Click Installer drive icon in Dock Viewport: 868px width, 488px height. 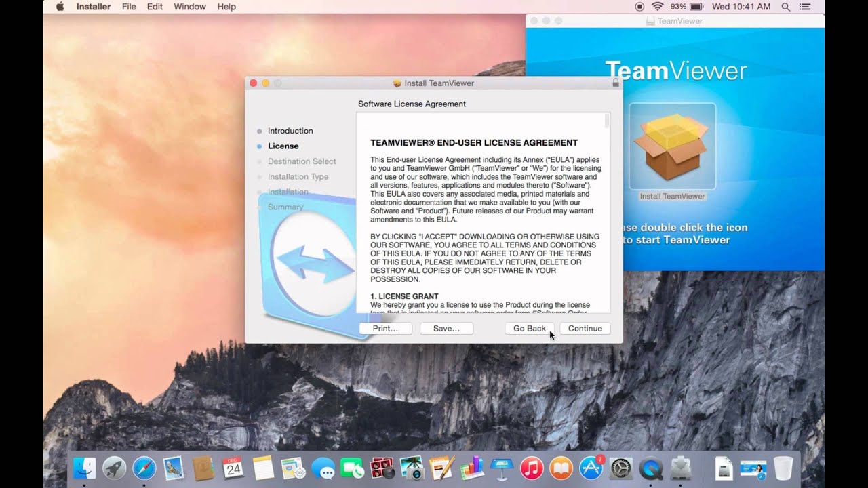(682, 468)
